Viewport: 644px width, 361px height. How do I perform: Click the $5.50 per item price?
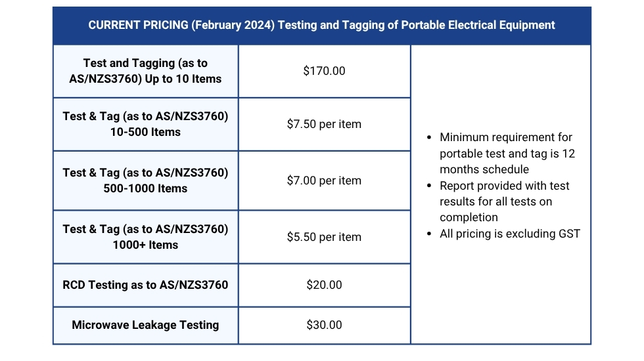coord(324,237)
